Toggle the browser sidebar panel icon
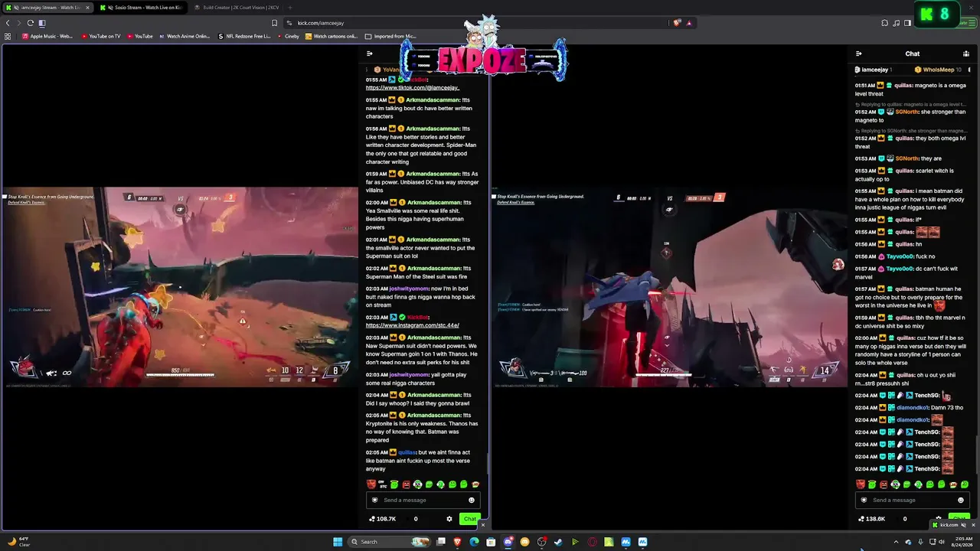This screenshot has width=980, height=551. (907, 23)
